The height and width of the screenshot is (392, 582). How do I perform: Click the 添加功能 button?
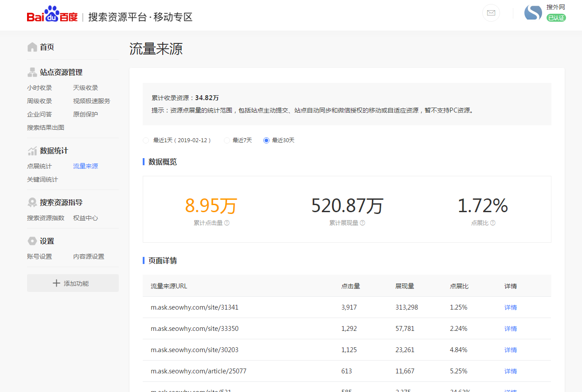point(72,283)
